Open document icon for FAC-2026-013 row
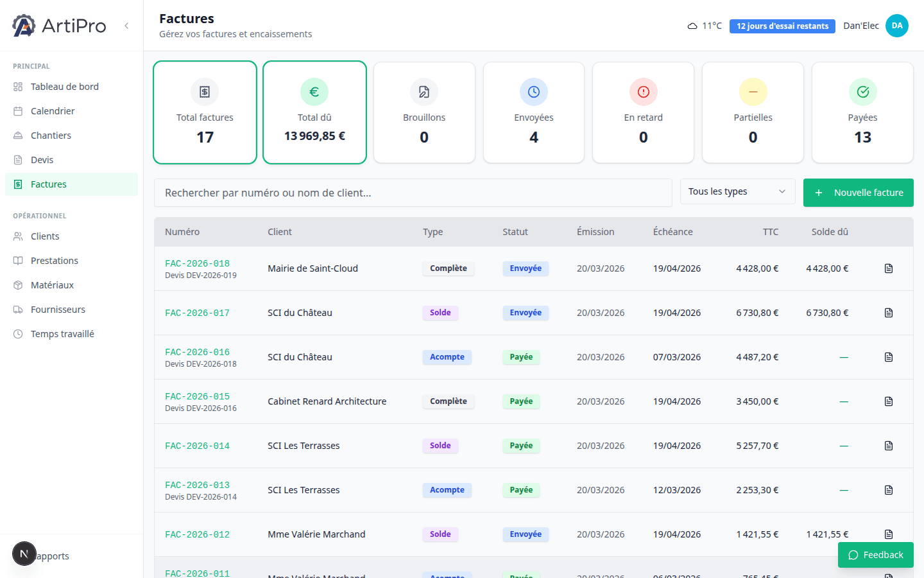This screenshot has height=578, width=924. coord(888,490)
